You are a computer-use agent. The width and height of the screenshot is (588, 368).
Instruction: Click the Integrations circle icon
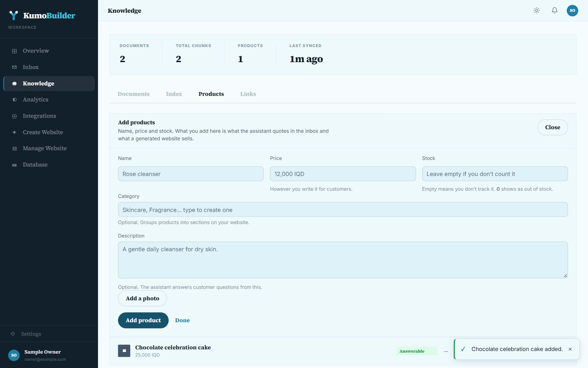tap(14, 116)
